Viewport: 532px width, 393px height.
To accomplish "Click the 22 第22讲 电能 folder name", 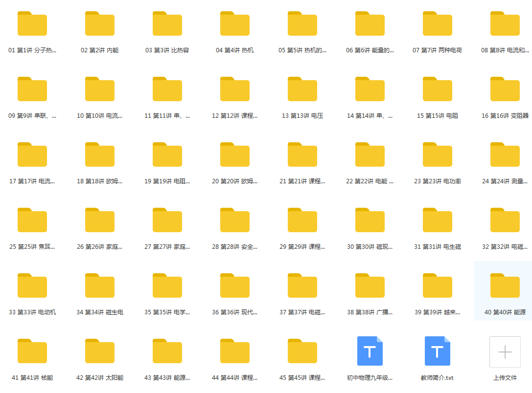I will coord(370,181).
